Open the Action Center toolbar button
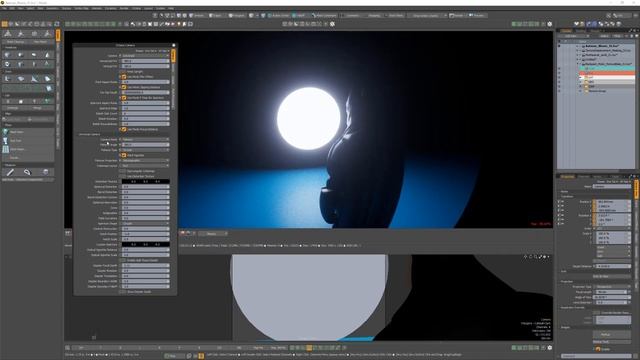The image size is (640, 360). [279, 16]
